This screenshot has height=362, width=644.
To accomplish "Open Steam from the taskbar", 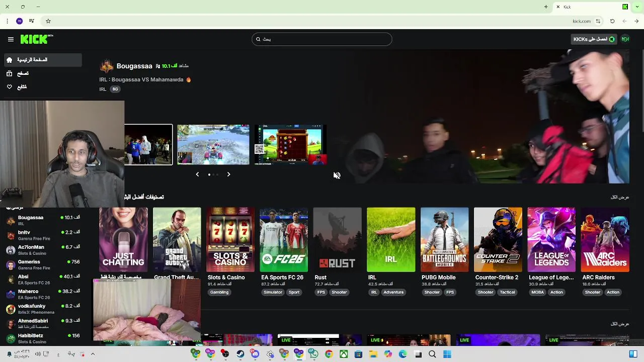I will pyautogui.click(x=240, y=354).
